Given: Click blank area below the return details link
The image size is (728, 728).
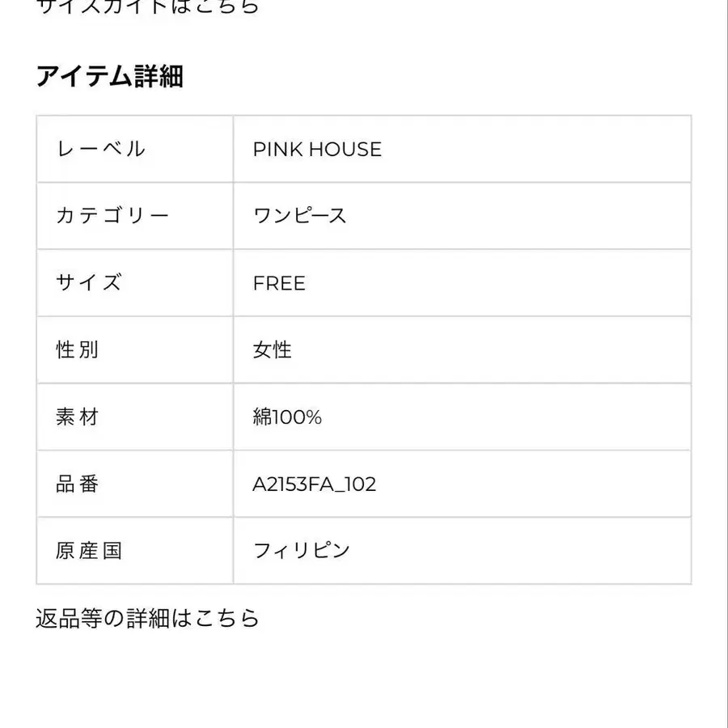Looking at the screenshot, I should click(x=364, y=679).
